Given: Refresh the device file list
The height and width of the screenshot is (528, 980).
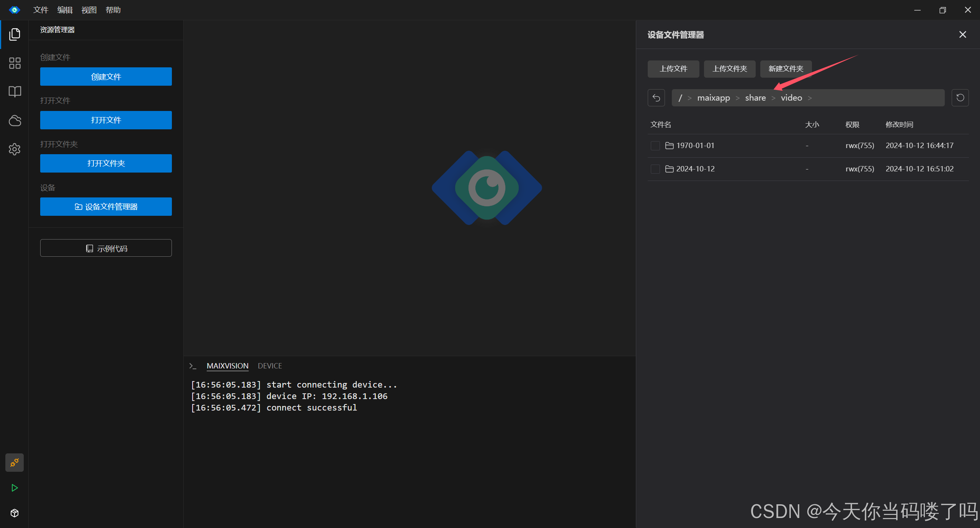Looking at the screenshot, I should [x=960, y=98].
